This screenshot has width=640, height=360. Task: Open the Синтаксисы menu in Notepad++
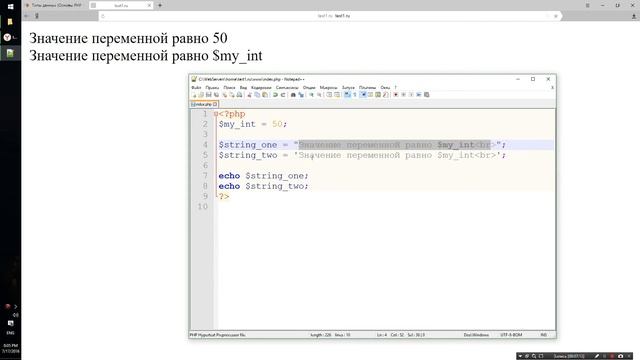click(x=287, y=87)
